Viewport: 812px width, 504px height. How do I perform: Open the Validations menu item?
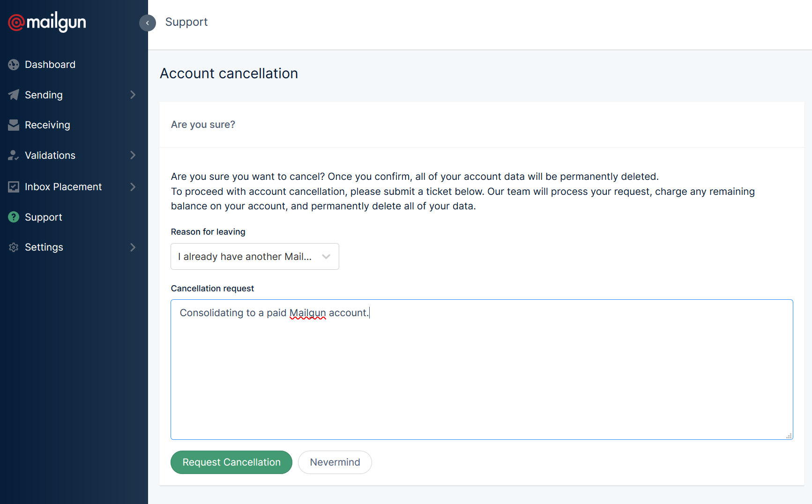pyautogui.click(x=50, y=156)
